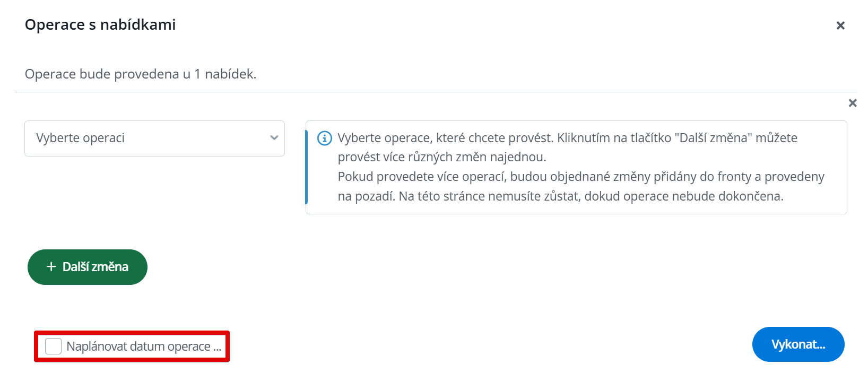Select the Vyberte operaci placeholder text
The height and width of the screenshot is (373, 868).
[x=80, y=138]
